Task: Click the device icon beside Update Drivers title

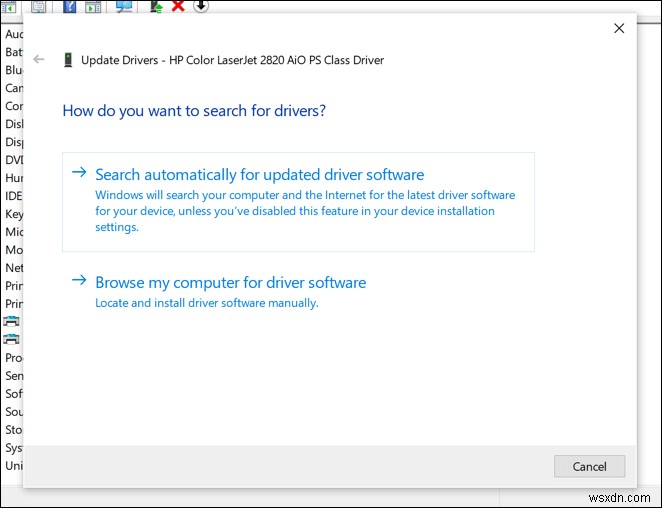Action: [x=68, y=60]
